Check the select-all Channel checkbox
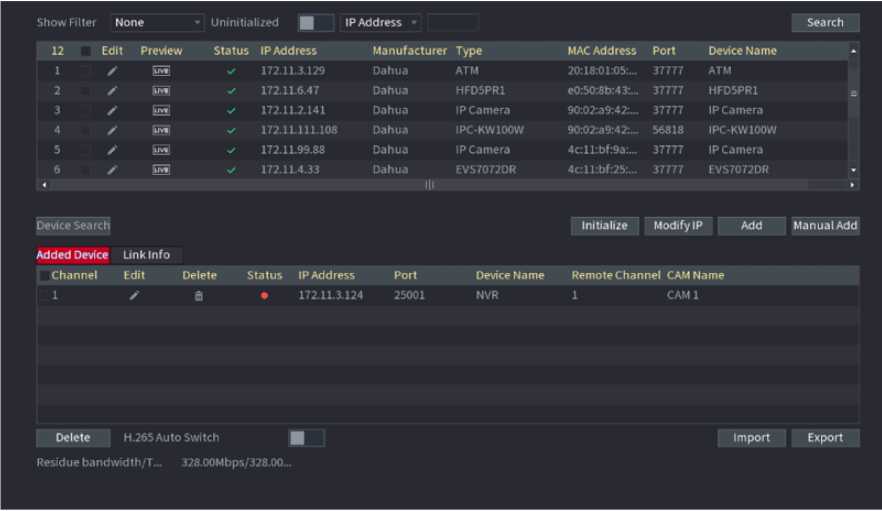Screen dimensions: 882x511 [44, 275]
